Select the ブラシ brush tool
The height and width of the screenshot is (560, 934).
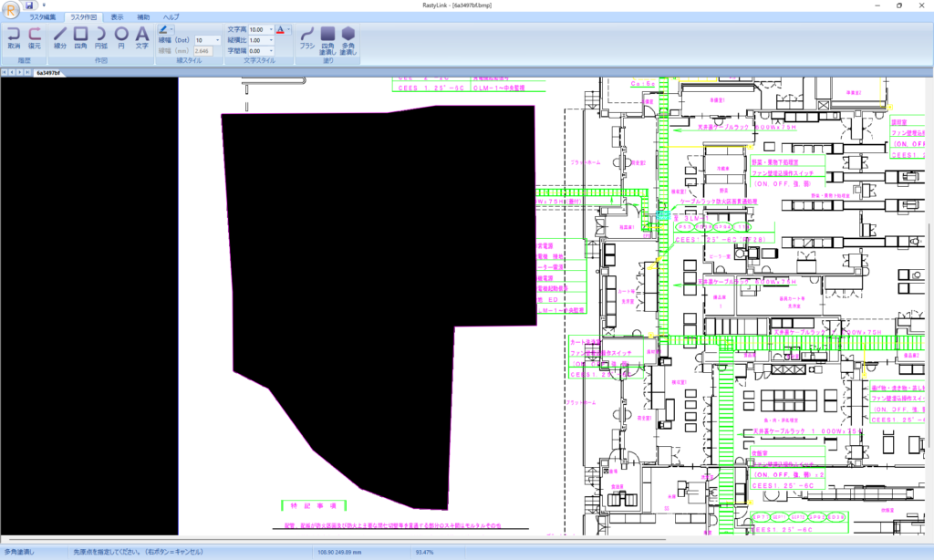(x=306, y=36)
